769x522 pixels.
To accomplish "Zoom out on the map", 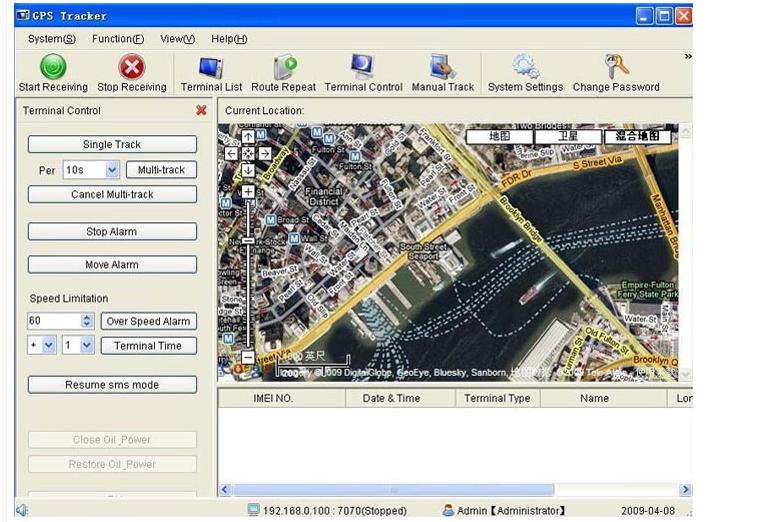I will [248, 357].
